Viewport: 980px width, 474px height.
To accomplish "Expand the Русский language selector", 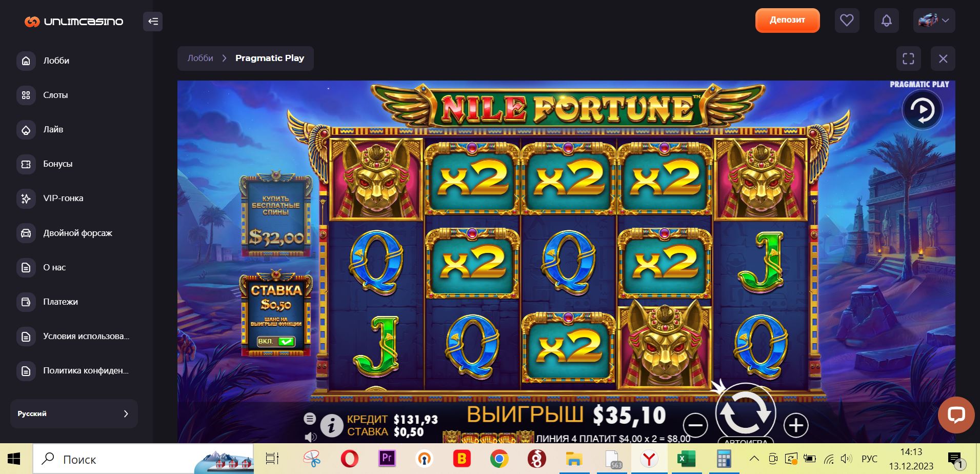I will click(x=74, y=413).
